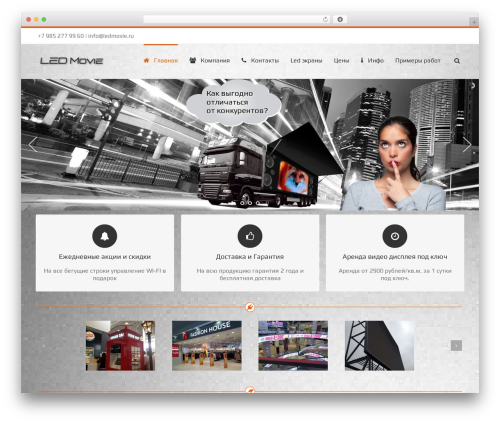Click the LED Movie logo
The image size is (500, 423).
[x=72, y=61]
